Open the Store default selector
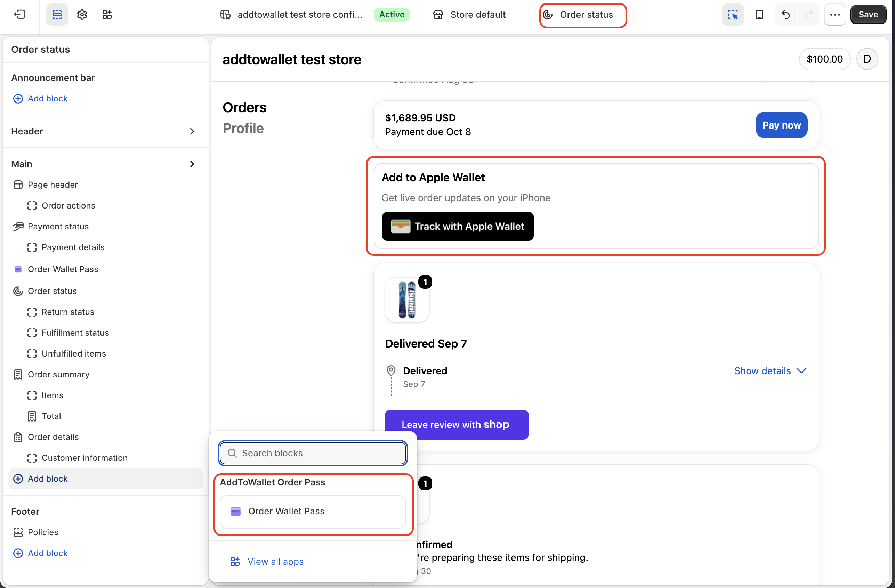 point(469,15)
